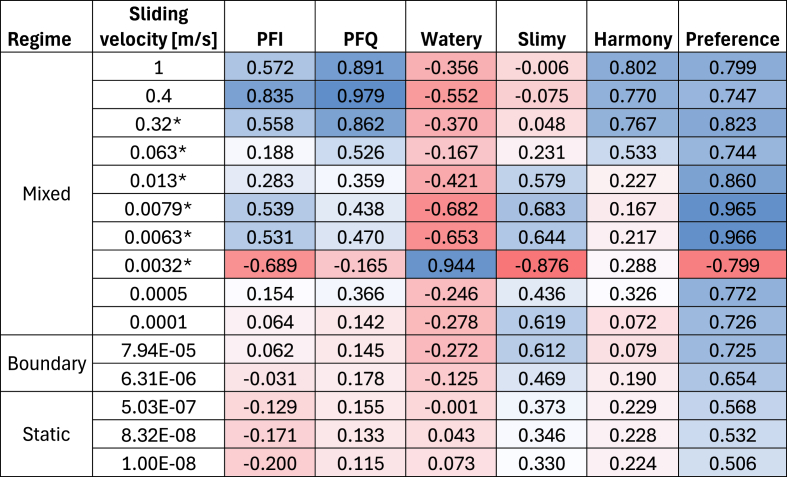Select the velocity cell 1.00E-08
Viewport: 787px width, 477px height.
[x=159, y=462]
